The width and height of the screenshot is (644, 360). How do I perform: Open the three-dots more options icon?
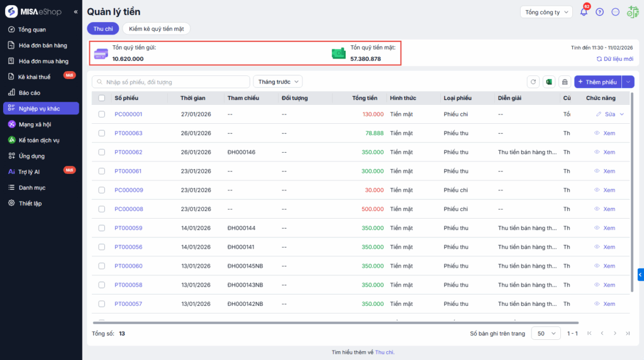point(615,12)
